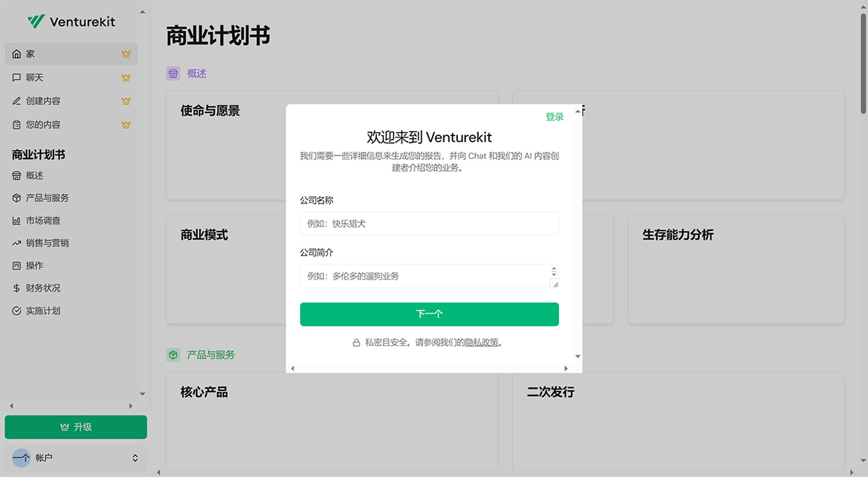Image resolution: width=868 pixels, height=477 pixels.
Task: Click the trending arrow icon beside 销售与营销
Action: click(x=16, y=243)
